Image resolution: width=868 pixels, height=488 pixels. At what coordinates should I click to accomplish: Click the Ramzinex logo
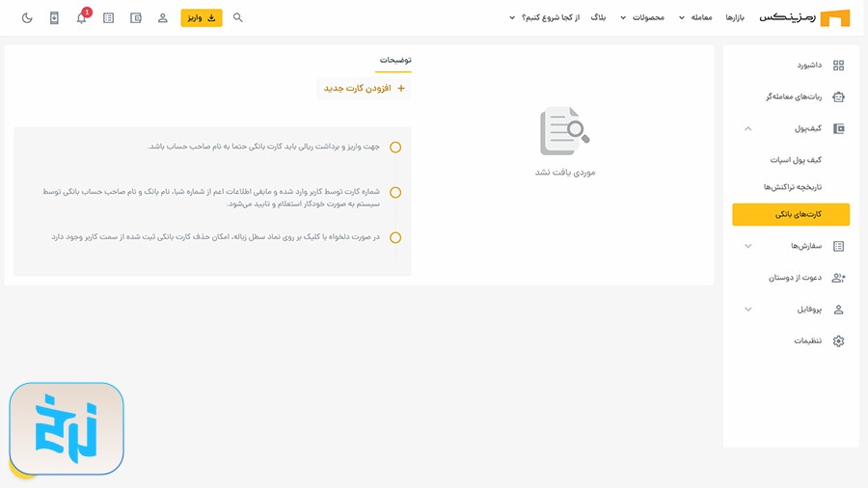tap(804, 17)
